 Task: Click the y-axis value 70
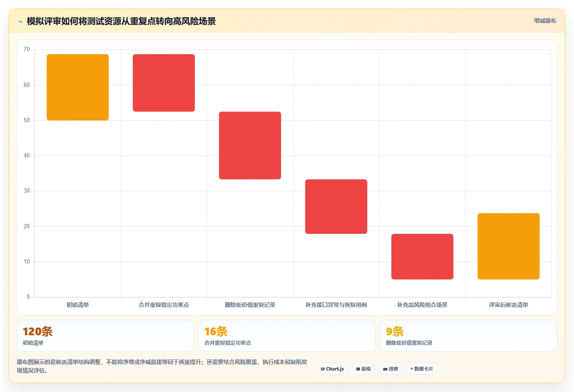click(x=27, y=49)
